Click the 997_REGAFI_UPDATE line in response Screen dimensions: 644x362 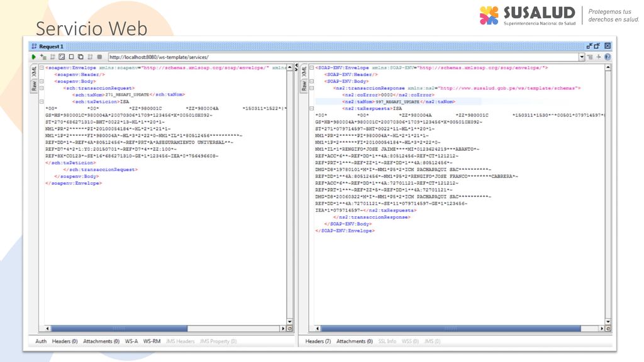click(x=399, y=102)
